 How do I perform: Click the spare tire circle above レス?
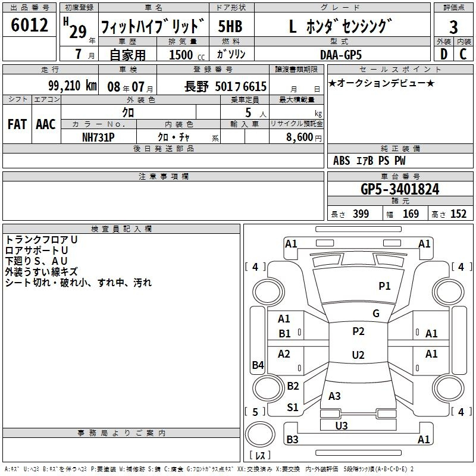click(260, 434)
